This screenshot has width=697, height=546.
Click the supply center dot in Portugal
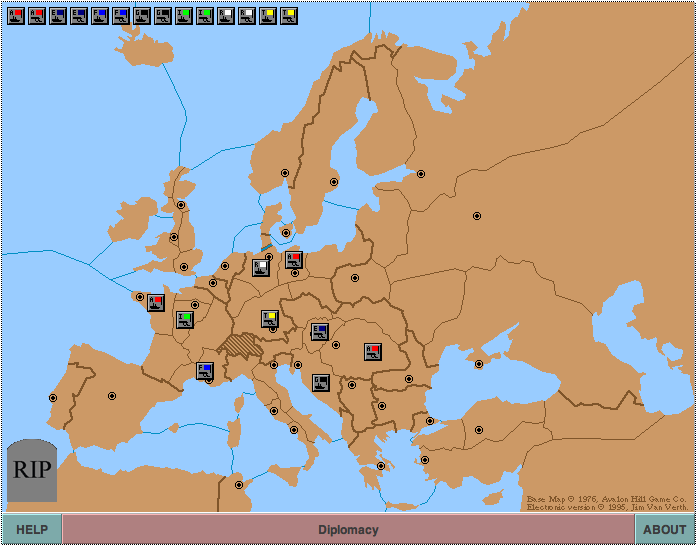tap(53, 398)
